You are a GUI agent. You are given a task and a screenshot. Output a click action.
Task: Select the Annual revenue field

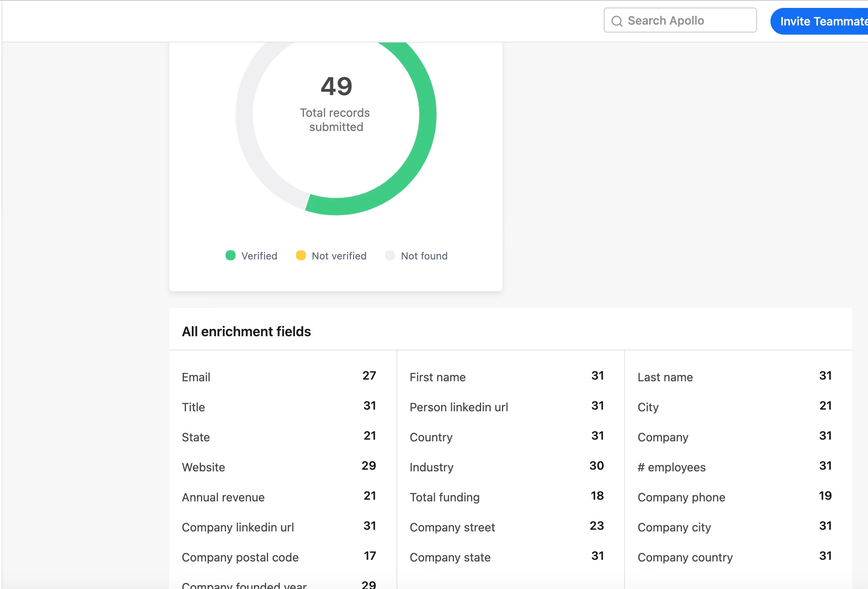(x=223, y=497)
